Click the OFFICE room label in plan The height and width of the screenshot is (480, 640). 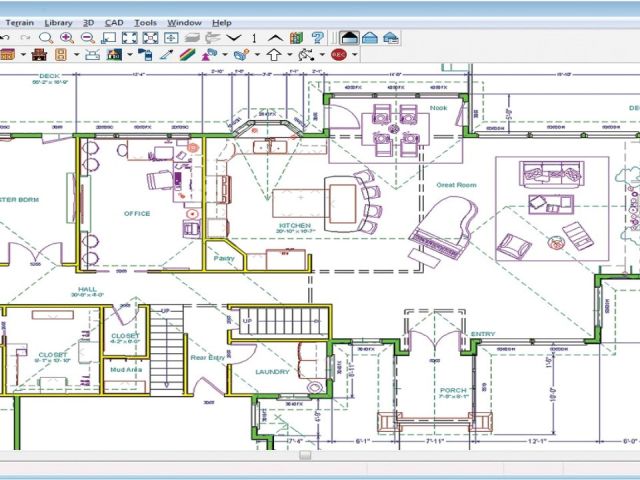click(x=137, y=213)
